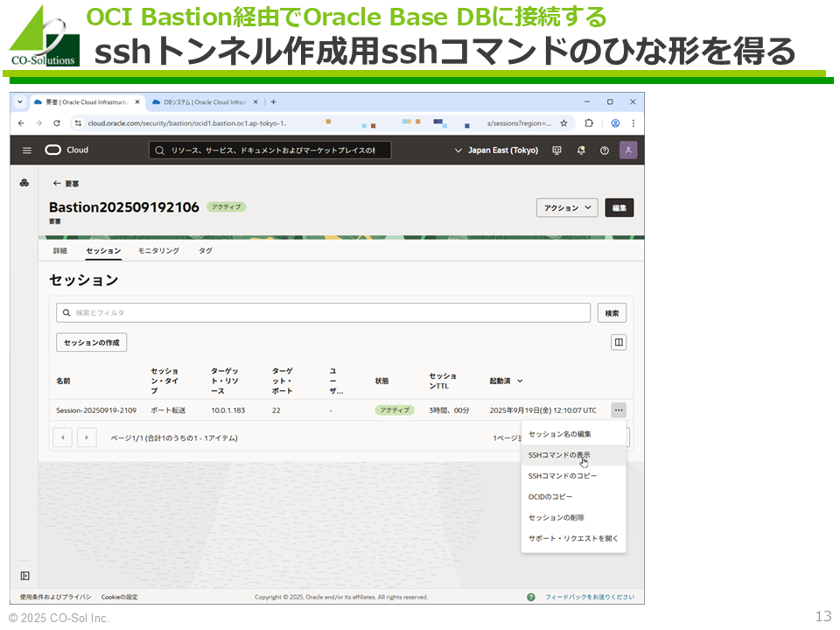Image resolution: width=840 pixels, height=630 pixels.
Task: Switch to the 詳細 tab
Action: [x=60, y=251]
